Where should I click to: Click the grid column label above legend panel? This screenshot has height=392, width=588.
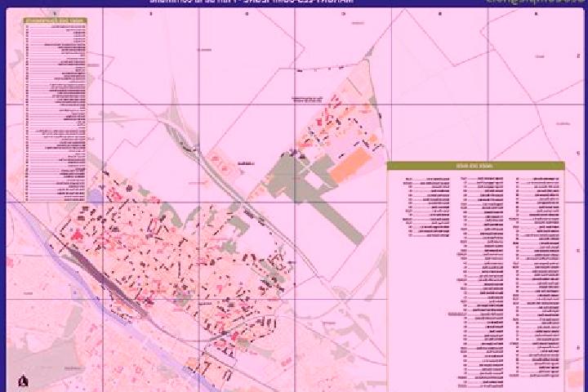coord(55,14)
